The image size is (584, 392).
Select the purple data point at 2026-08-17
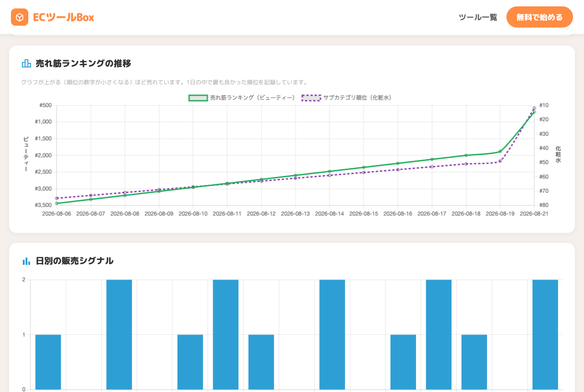(432, 167)
